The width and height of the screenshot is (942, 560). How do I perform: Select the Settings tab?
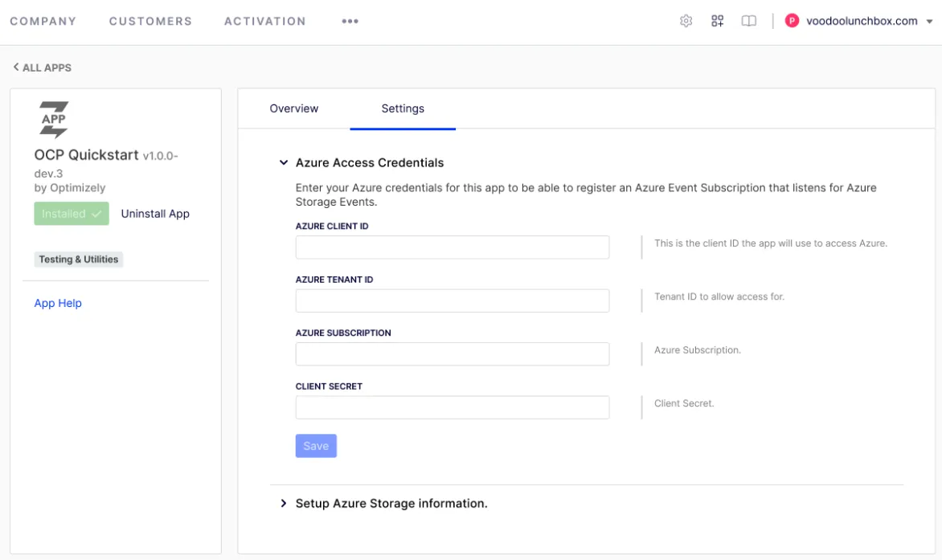click(403, 108)
